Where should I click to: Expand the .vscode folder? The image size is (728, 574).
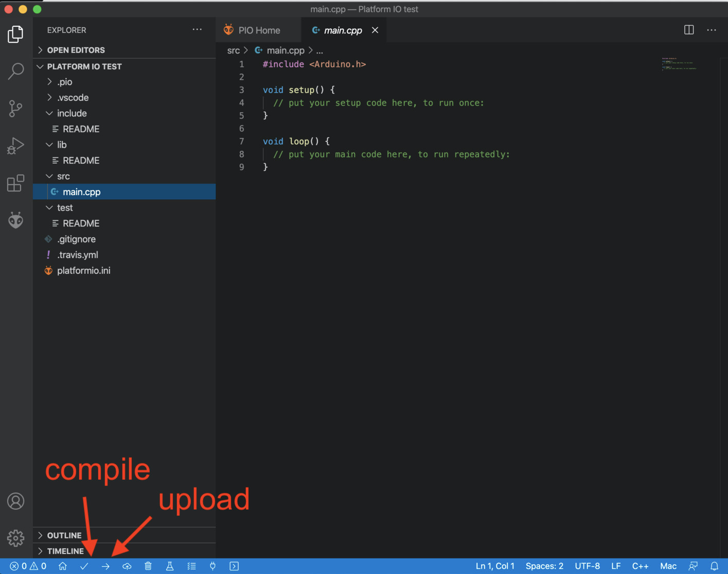(124, 97)
